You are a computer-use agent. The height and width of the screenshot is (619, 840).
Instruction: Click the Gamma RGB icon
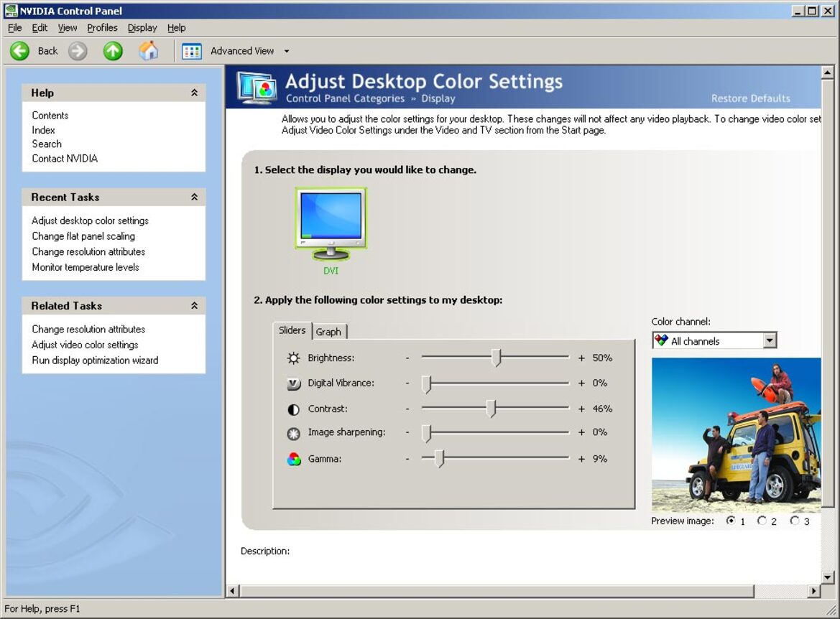[x=294, y=459]
